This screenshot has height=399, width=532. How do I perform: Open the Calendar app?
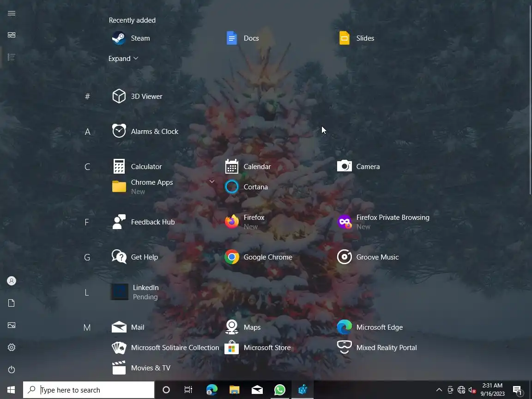click(x=248, y=167)
